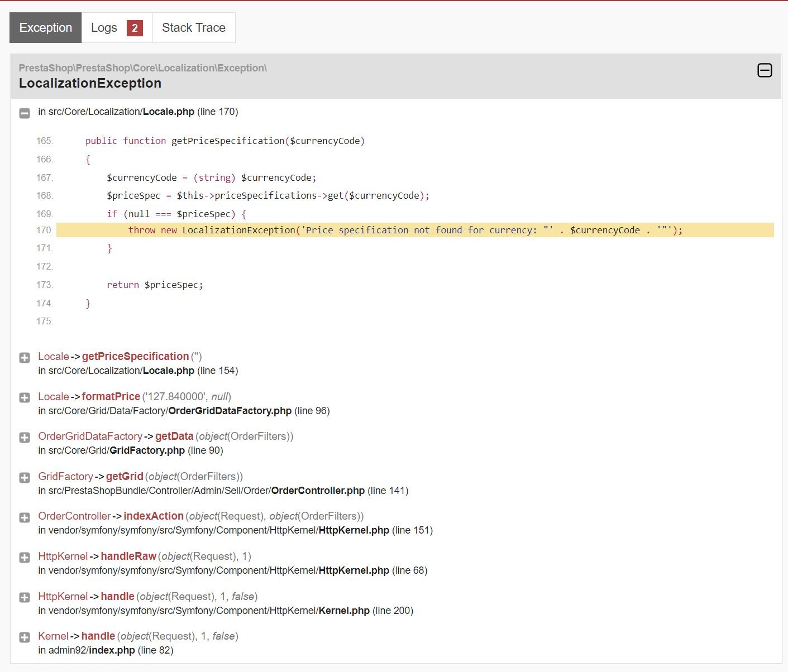Image resolution: width=788 pixels, height=672 pixels.
Task: Click the $currencyCode = (string) code line
Action: pyautogui.click(x=212, y=177)
